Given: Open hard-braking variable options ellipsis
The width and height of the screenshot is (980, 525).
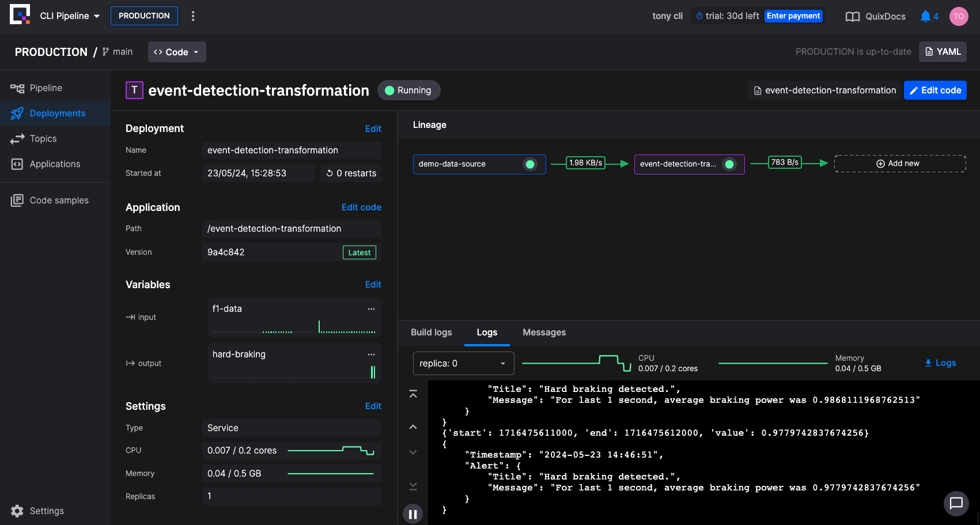Looking at the screenshot, I should 371,354.
